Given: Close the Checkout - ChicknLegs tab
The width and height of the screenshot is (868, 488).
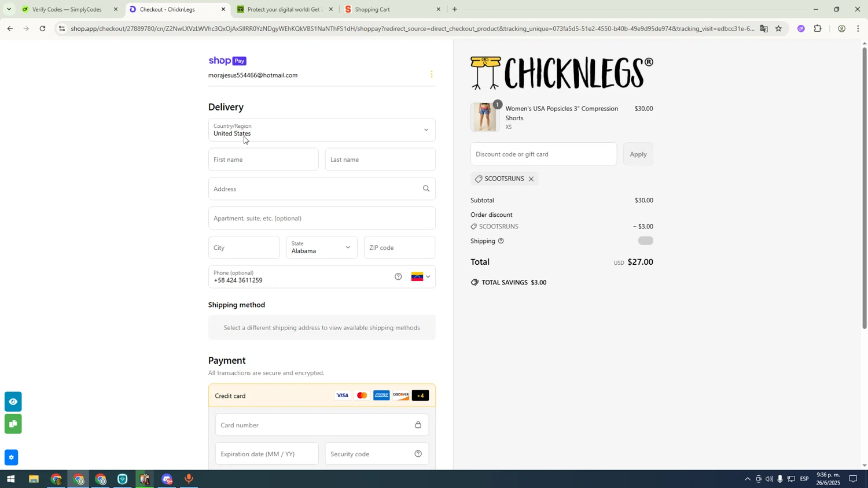Looking at the screenshot, I should pos(223,9).
